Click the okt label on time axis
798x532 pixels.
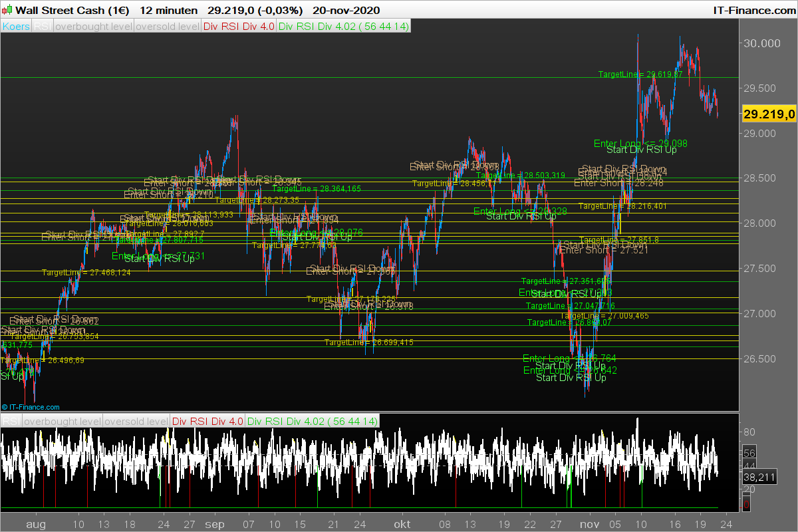point(402,524)
